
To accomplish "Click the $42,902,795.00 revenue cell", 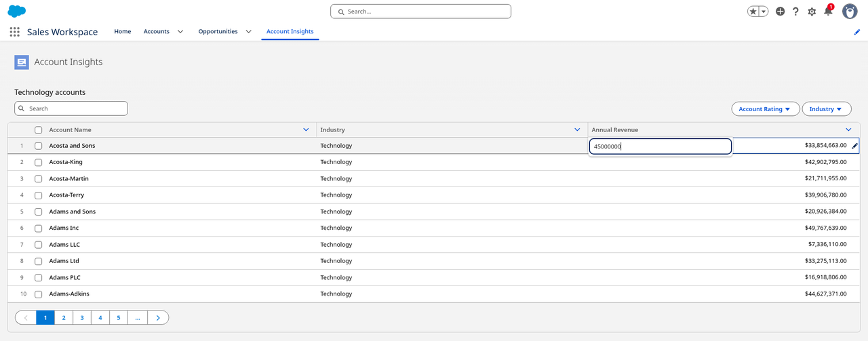I will [x=724, y=163].
